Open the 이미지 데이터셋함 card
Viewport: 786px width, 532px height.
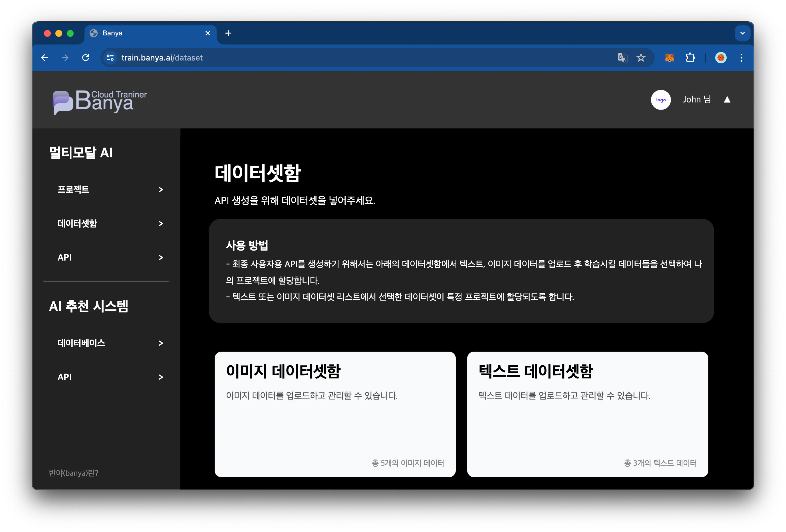[335, 414]
